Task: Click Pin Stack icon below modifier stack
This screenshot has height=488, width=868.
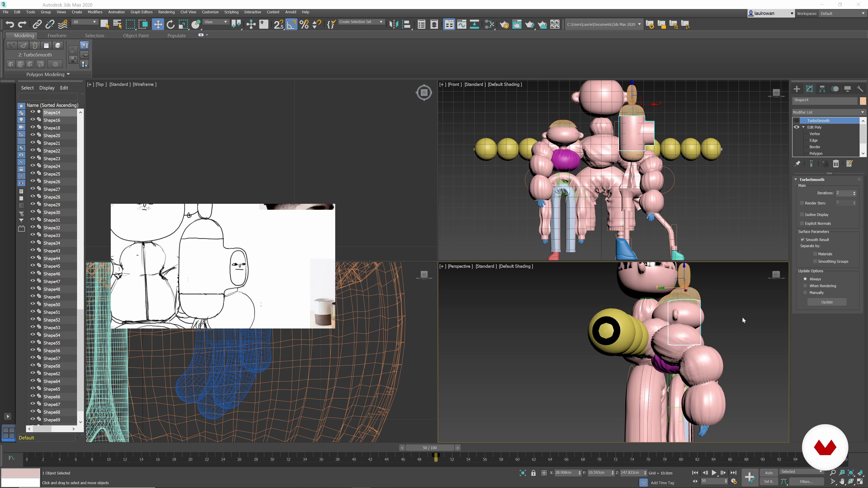Action: pyautogui.click(x=797, y=164)
